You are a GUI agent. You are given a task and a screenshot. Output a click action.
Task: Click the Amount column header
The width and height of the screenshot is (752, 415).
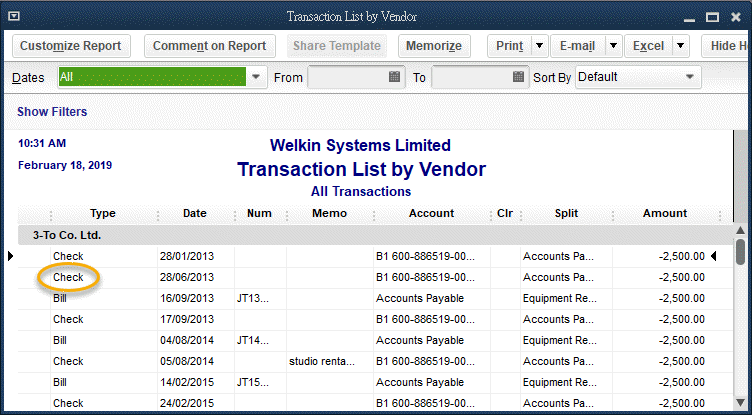[x=665, y=213]
